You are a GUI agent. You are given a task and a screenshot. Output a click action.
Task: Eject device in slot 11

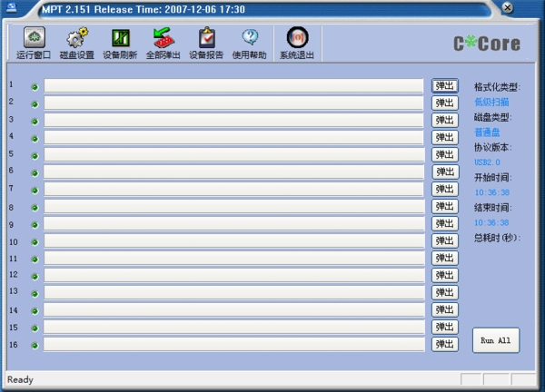coord(445,258)
